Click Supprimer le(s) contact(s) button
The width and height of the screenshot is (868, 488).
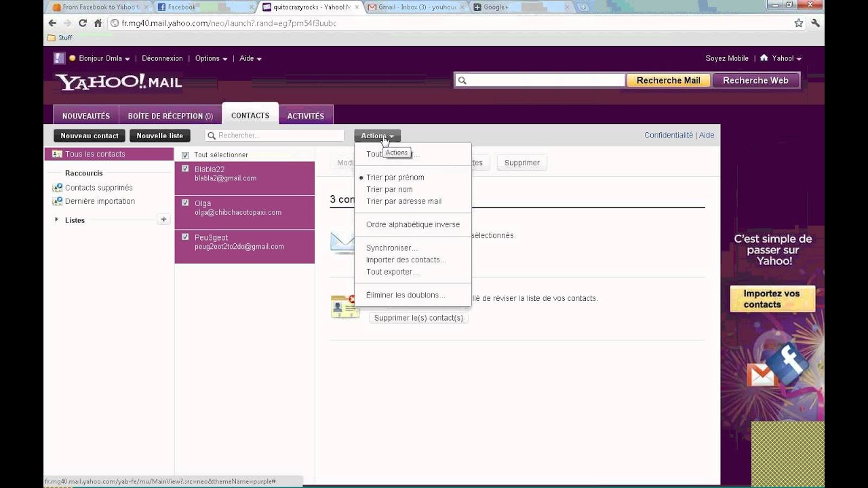pyautogui.click(x=418, y=318)
